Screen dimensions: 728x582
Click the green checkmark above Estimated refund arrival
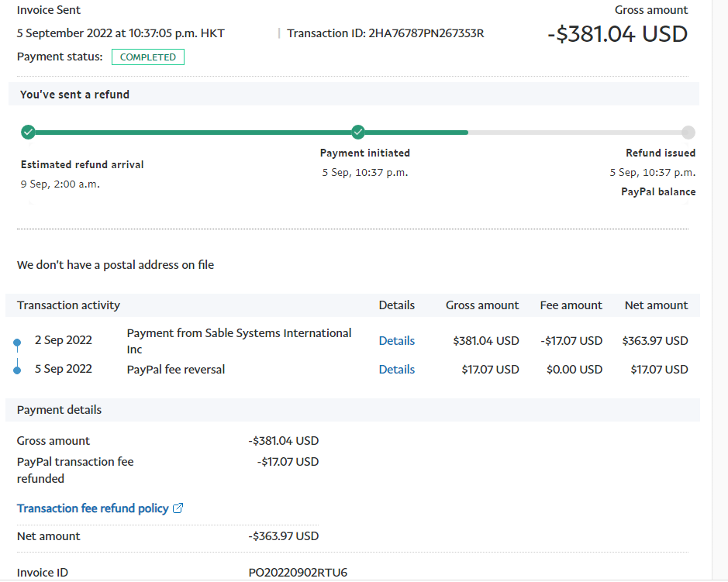(28, 133)
